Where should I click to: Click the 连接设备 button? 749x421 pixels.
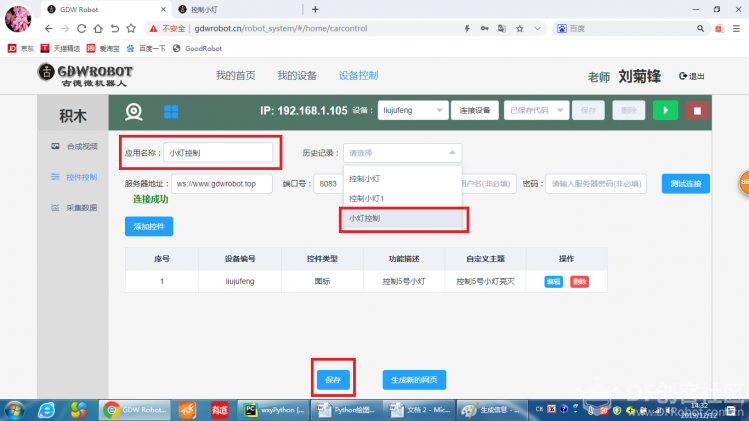[x=475, y=110]
